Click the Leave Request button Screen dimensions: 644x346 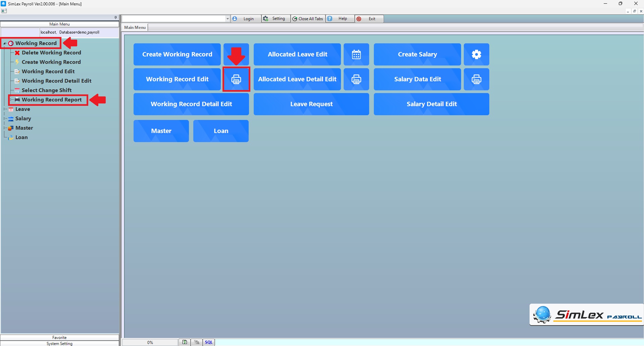coord(311,104)
